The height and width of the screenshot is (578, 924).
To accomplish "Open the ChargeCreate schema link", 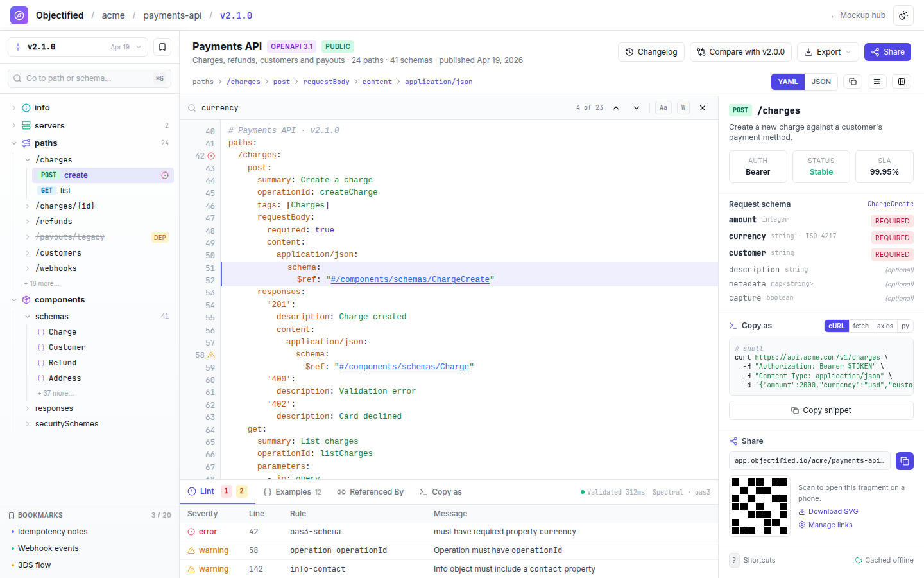I will pyautogui.click(x=891, y=204).
